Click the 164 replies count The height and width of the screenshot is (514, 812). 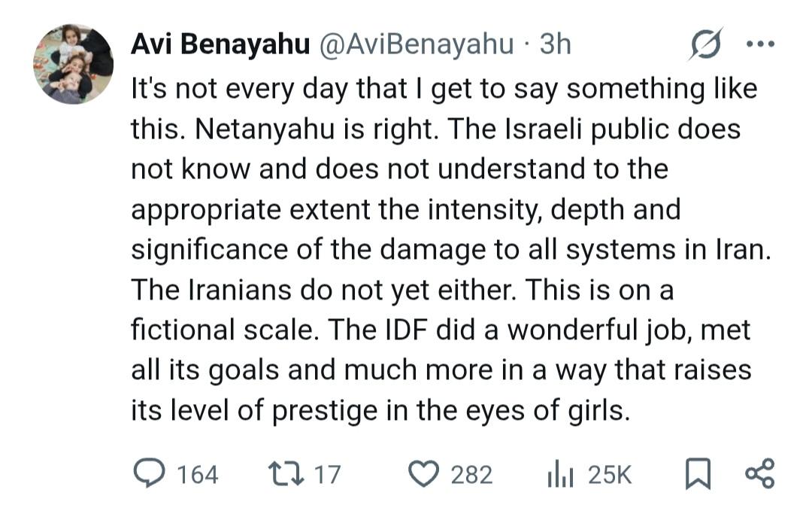[198, 474]
